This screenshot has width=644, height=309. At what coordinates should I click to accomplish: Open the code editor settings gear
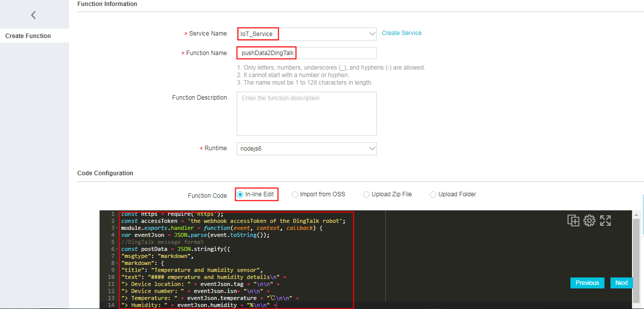(x=589, y=220)
